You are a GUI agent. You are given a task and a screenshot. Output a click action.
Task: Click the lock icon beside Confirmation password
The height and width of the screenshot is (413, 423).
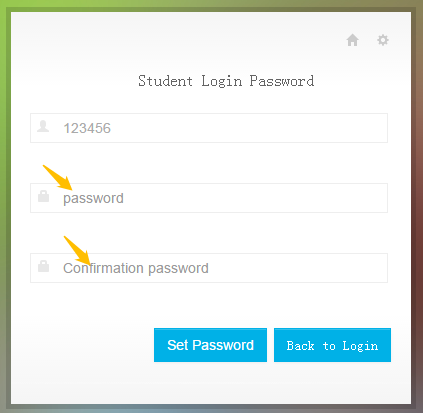coord(43,266)
